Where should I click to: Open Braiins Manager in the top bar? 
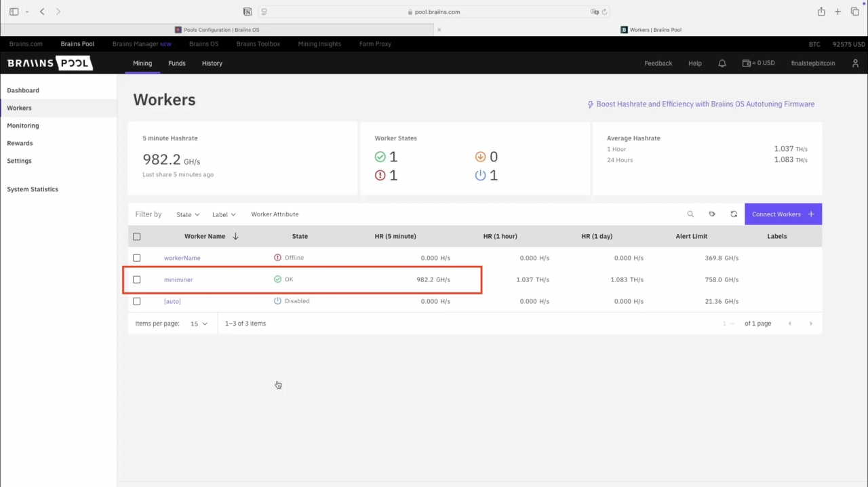(142, 44)
